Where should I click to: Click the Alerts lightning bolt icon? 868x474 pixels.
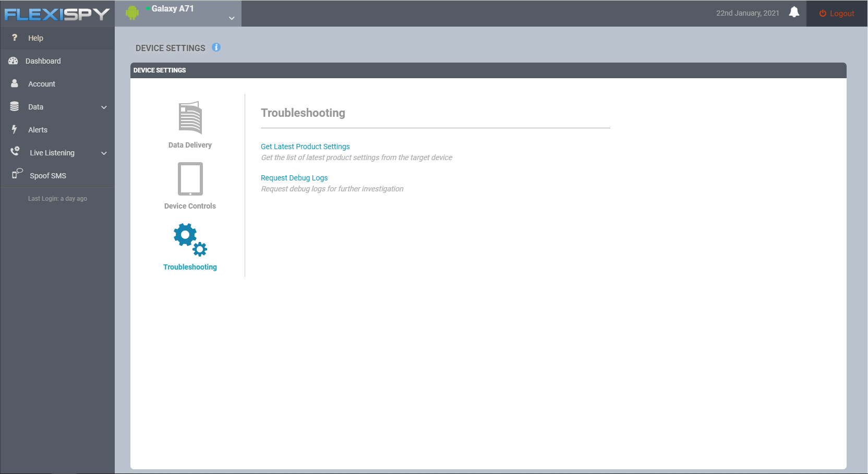pyautogui.click(x=15, y=129)
